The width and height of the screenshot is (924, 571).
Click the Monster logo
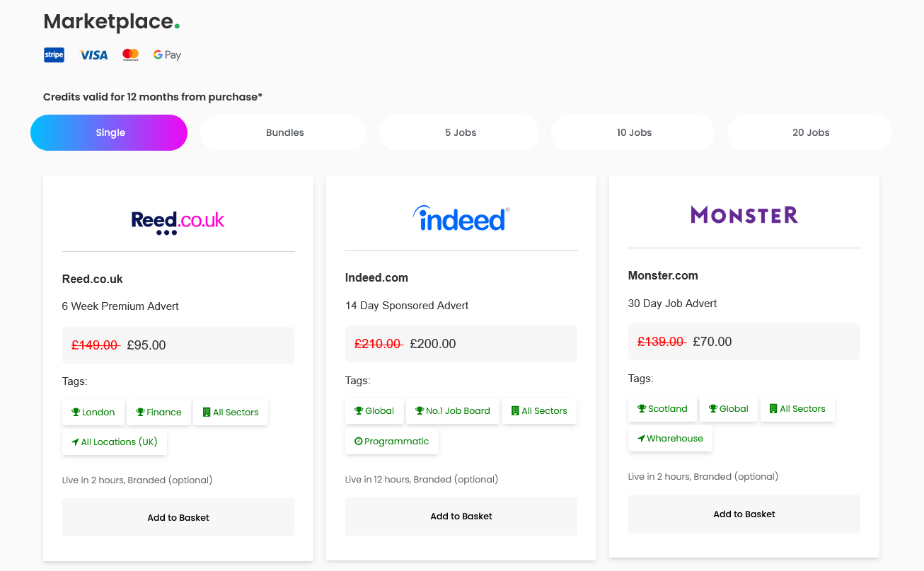pos(744,215)
